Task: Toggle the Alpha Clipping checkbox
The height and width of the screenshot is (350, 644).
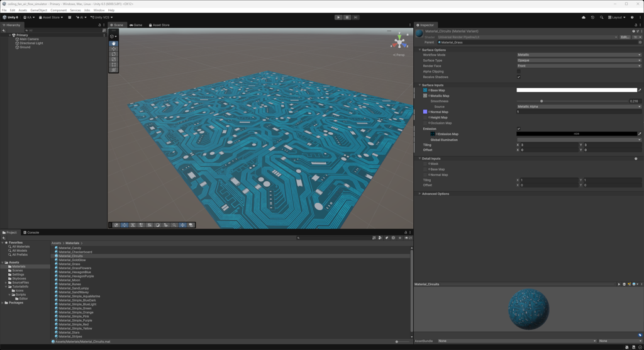Action: click(x=519, y=72)
